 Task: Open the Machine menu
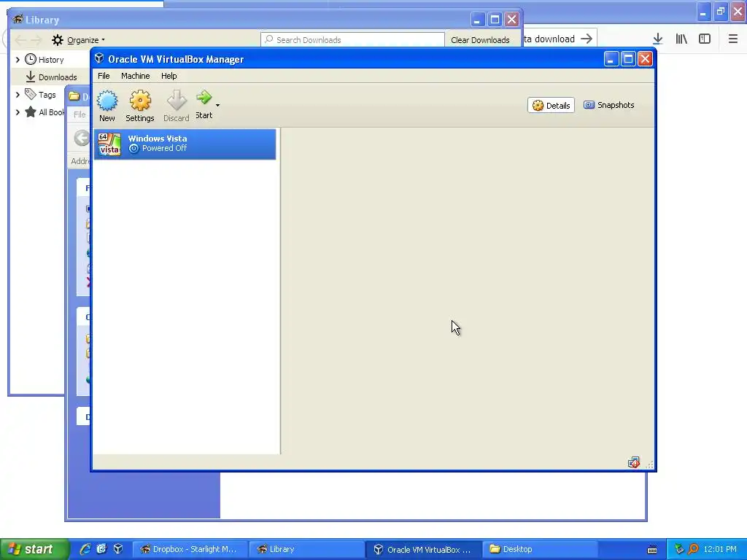[x=135, y=76]
